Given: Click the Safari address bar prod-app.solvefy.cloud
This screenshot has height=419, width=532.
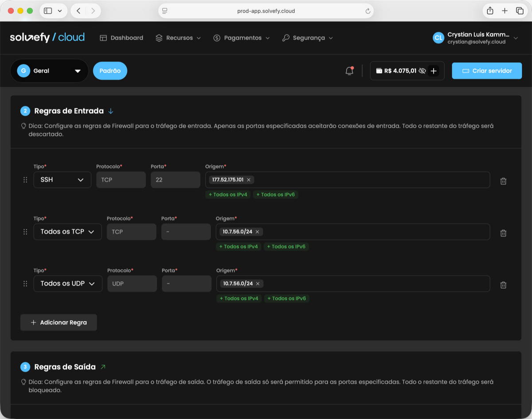Looking at the screenshot, I should [x=266, y=11].
